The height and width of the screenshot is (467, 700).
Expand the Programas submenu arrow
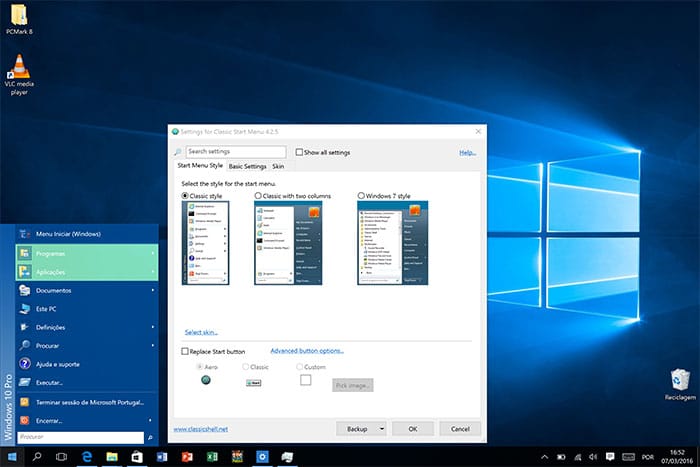[153, 253]
